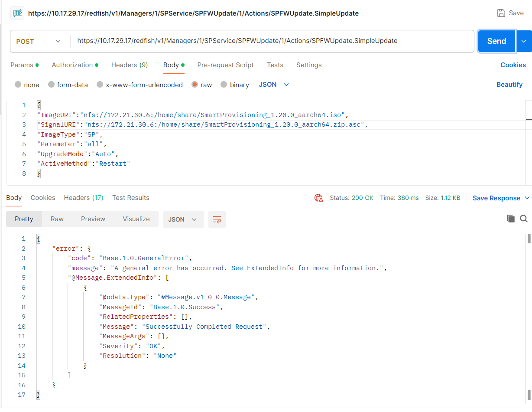Choose the binary body type radio button
Viewport: 532px width, 412px height.
tap(224, 85)
